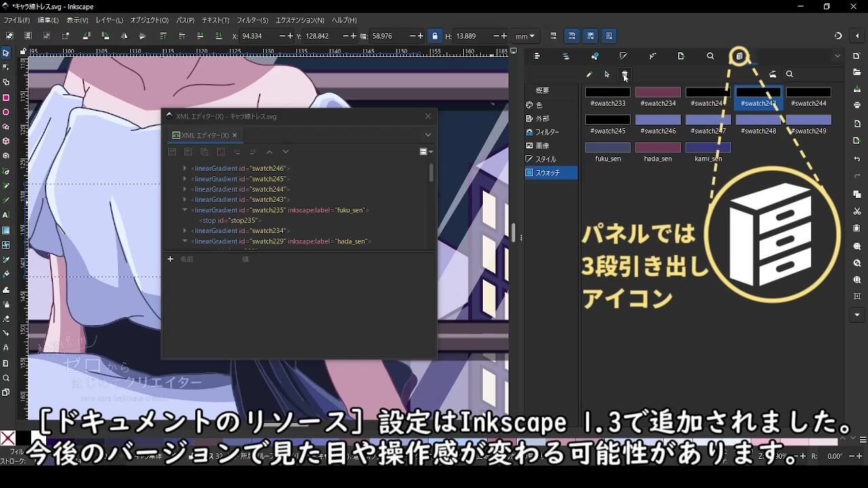The height and width of the screenshot is (488, 868).
Task: Open エクステンション(N) menu
Action: (300, 20)
